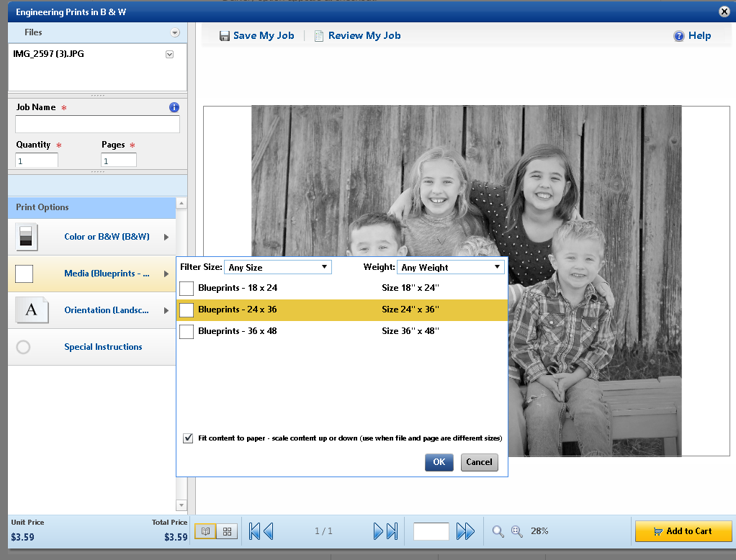
Task: Click the Job Name info icon
Action: click(174, 107)
